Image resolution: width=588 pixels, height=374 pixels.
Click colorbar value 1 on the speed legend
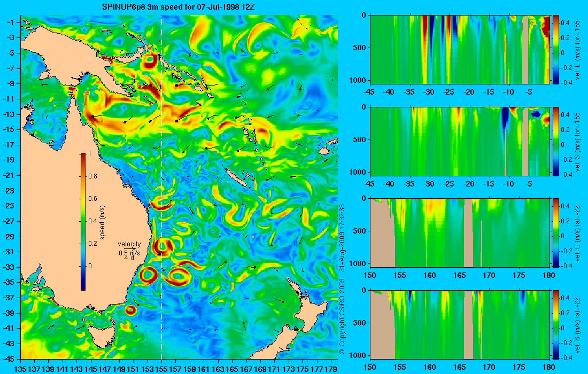tap(89, 154)
